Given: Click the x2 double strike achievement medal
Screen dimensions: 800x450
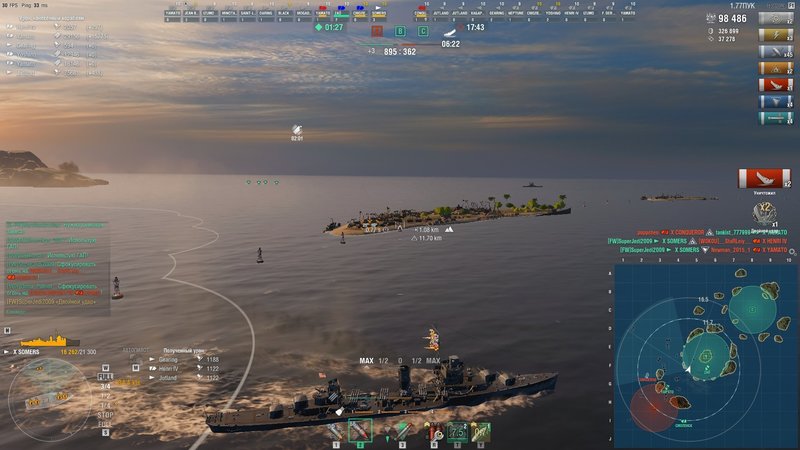Looking at the screenshot, I should [764, 214].
